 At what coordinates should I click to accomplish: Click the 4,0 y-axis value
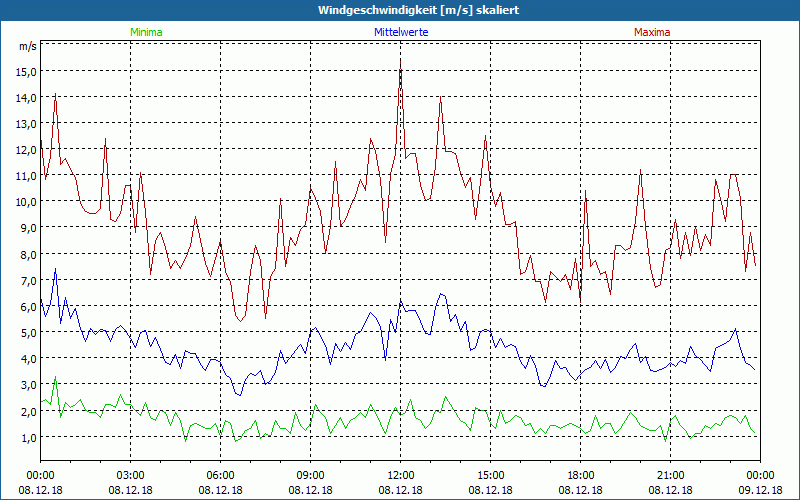[x=28, y=359]
